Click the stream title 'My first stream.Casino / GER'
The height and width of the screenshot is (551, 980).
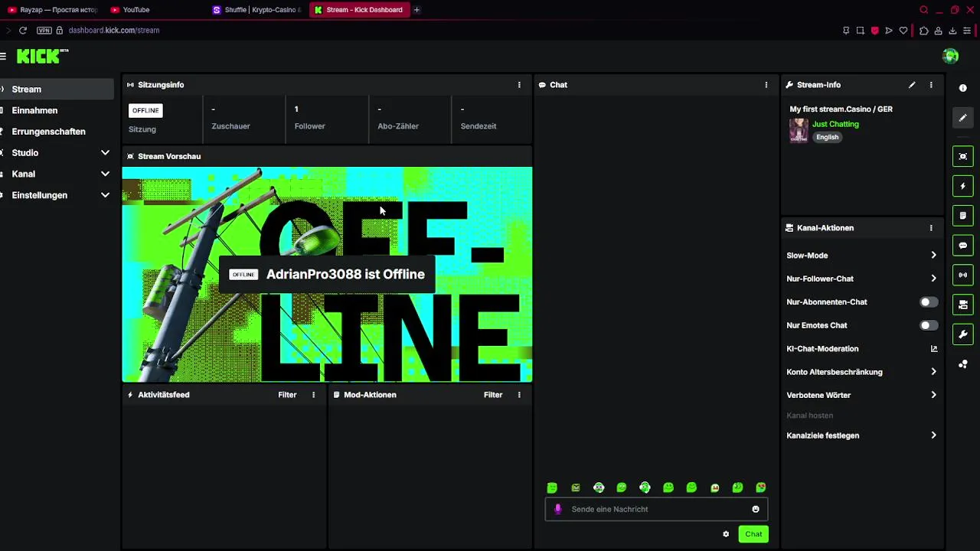(x=841, y=109)
